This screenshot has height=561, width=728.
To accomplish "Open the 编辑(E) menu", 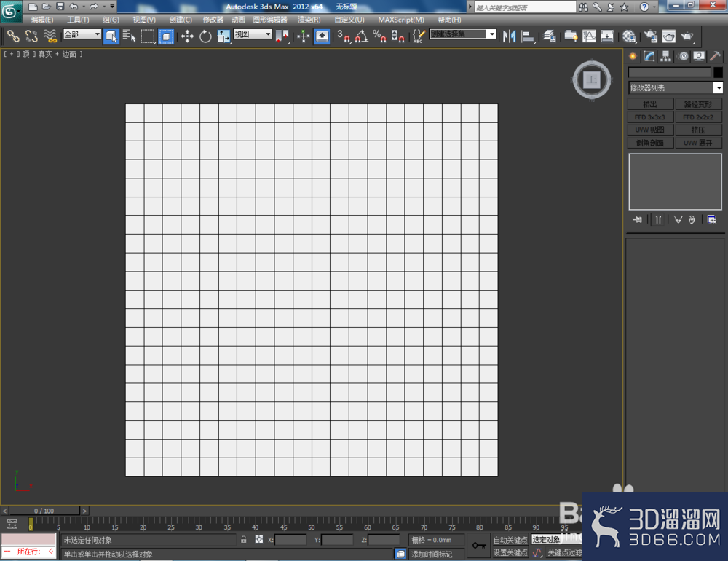I will (41, 20).
